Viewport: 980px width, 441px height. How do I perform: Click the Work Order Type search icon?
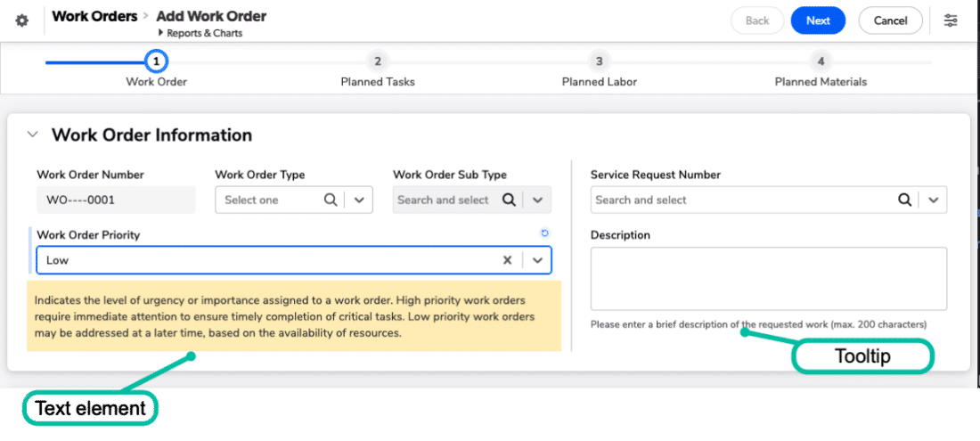331,200
